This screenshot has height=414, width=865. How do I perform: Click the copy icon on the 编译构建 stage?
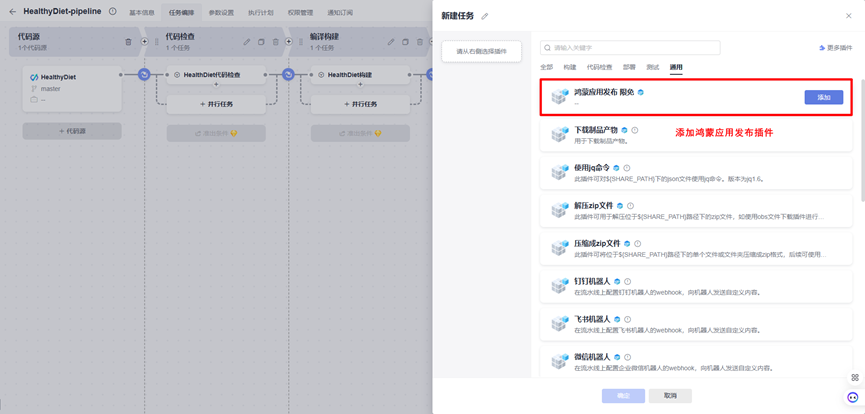pos(405,42)
